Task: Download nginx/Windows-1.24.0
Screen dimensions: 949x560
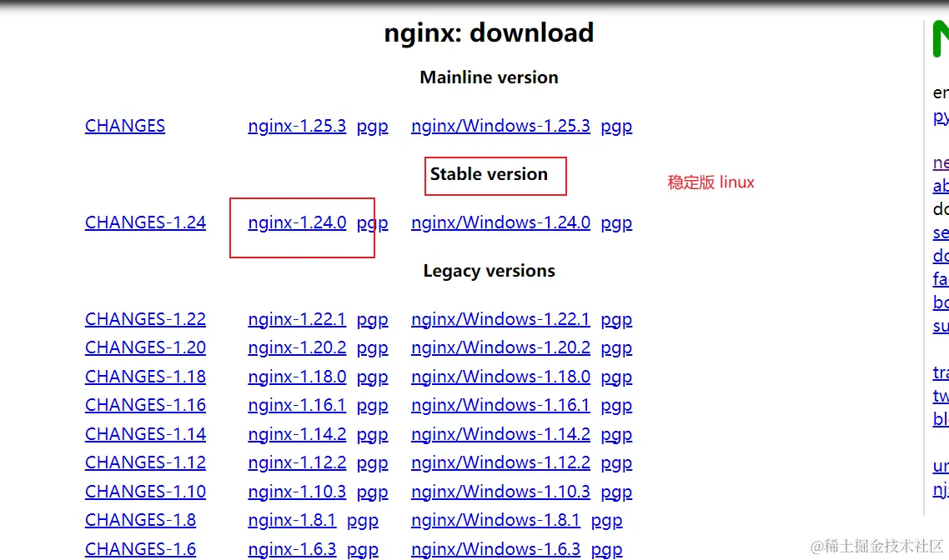Action: pyautogui.click(x=500, y=222)
